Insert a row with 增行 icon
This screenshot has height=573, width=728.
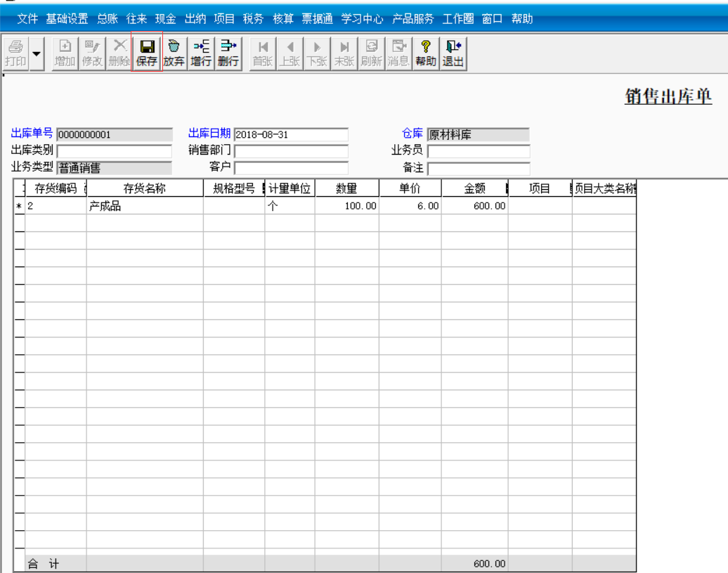(x=201, y=53)
